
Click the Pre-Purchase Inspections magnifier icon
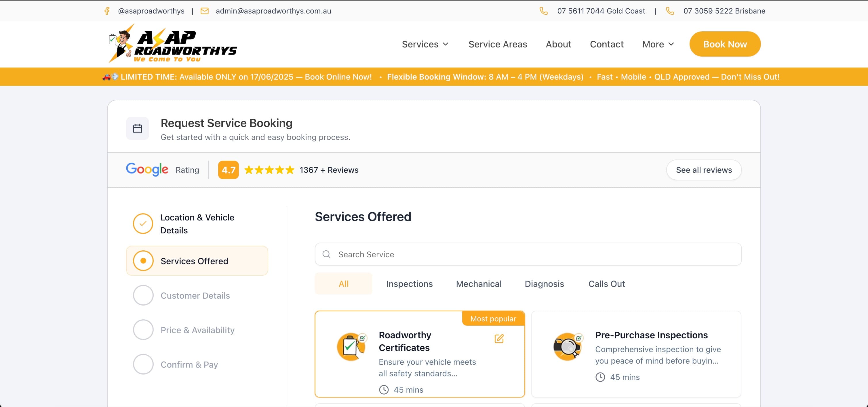coord(568,346)
